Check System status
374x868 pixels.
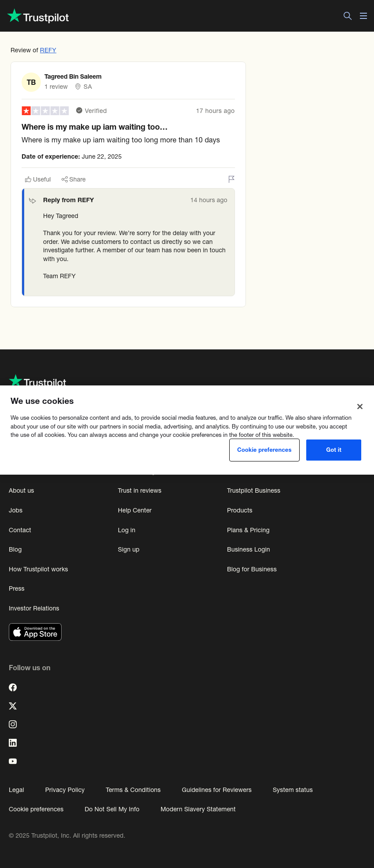pos(293,790)
